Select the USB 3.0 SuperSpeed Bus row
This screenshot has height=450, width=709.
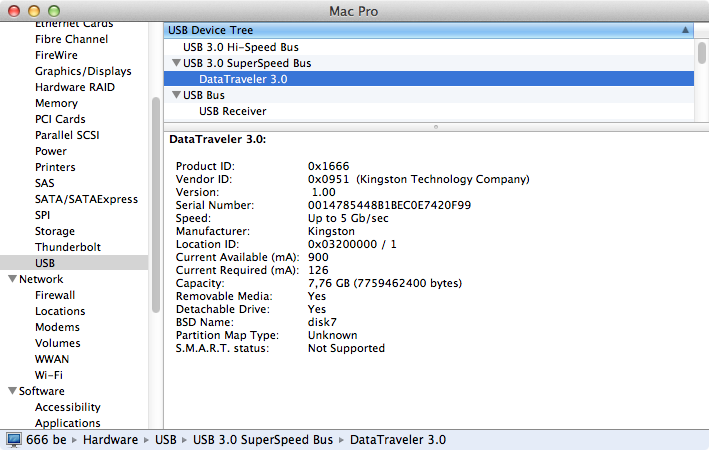point(429,63)
